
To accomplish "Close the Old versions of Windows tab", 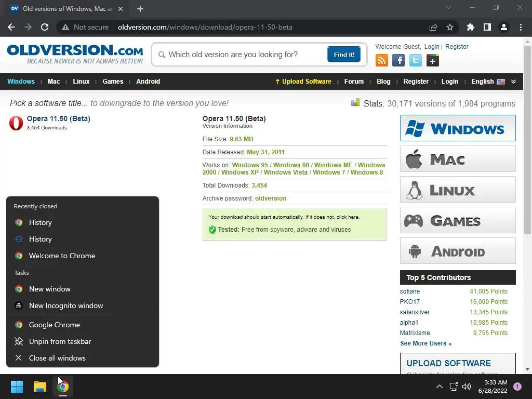I will 121,9.
